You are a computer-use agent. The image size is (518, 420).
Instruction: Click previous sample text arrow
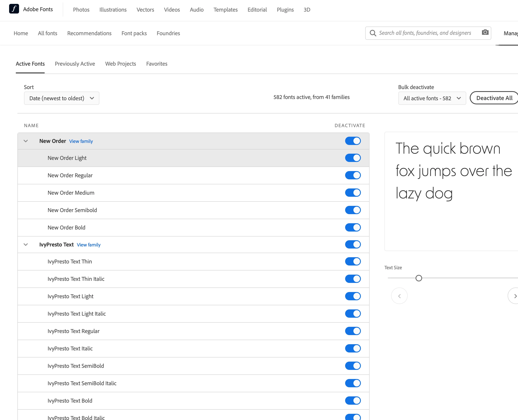click(x=399, y=296)
